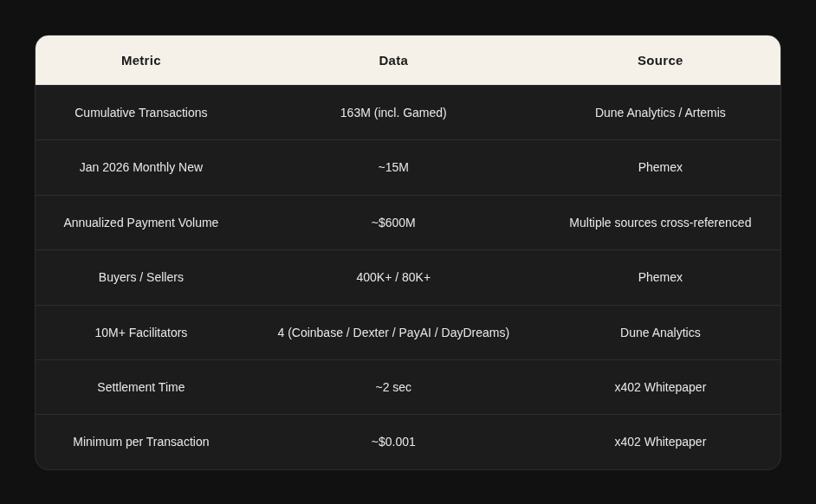
Task: Select the Buyers / Sellers row label
Action: (141, 277)
